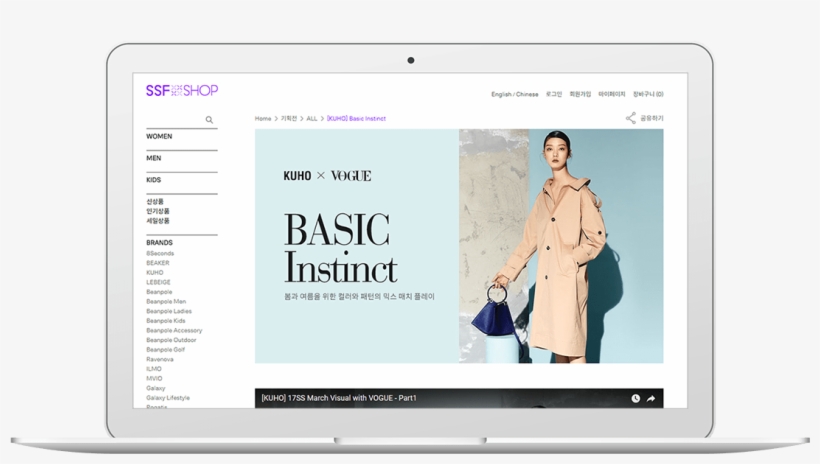The height and width of the screenshot is (464, 820).
Task: Open the MEN category menu
Action: point(153,158)
